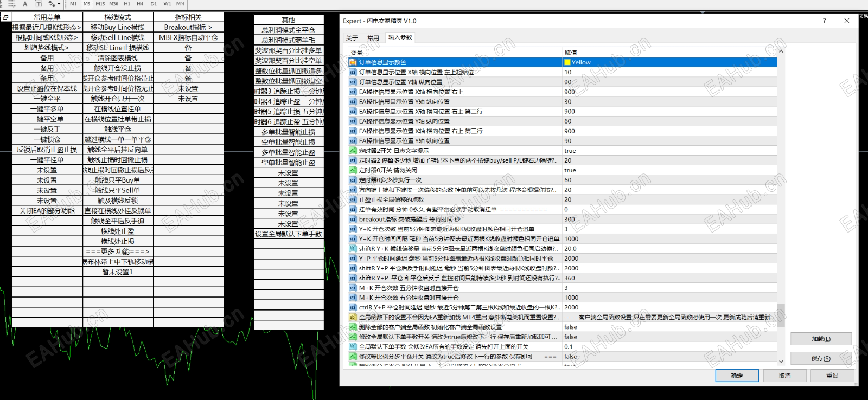Expand the ===更多 功能===> submenu
The image size is (868, 400).
point(118,251)
